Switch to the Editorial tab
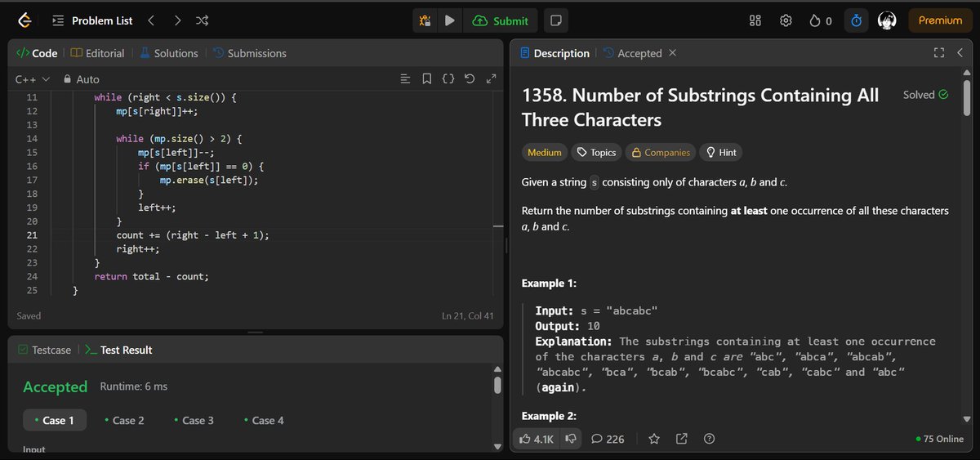Viewport: 980px width, 460px height. click(x=97, y=53)
